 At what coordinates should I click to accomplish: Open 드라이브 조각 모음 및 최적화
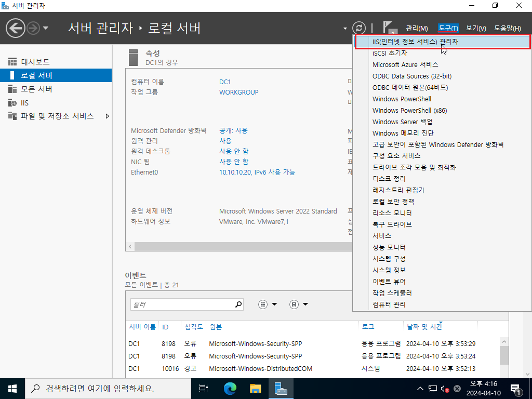tap(443, 168)
